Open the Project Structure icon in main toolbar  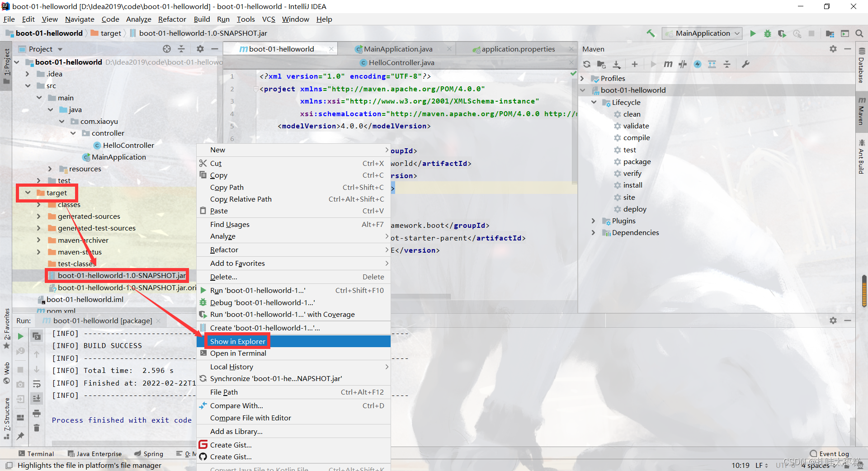point(830,33)
